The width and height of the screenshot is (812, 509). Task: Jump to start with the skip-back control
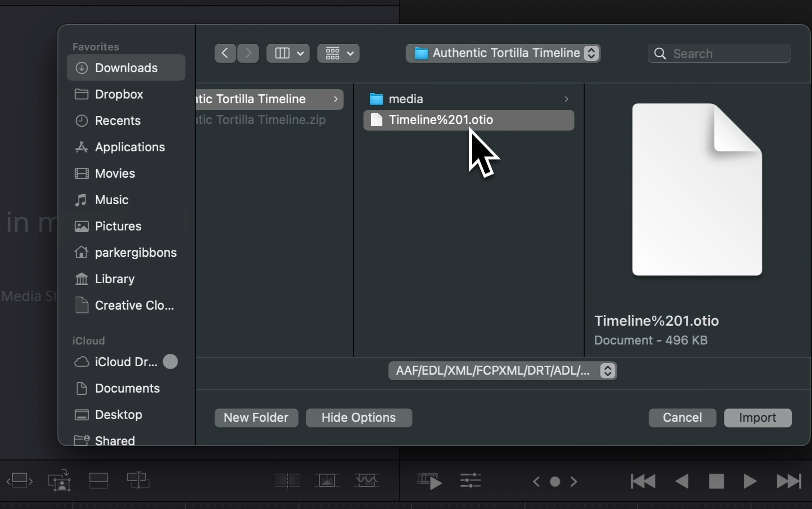[x=643, y=481]
